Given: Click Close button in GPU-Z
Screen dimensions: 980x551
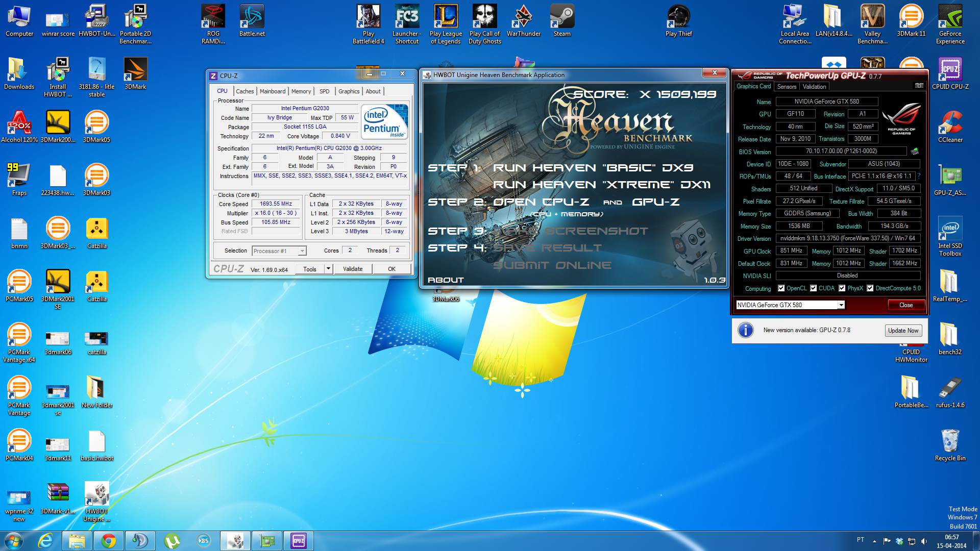Looking at the screenshot, I should click(906, 305).
